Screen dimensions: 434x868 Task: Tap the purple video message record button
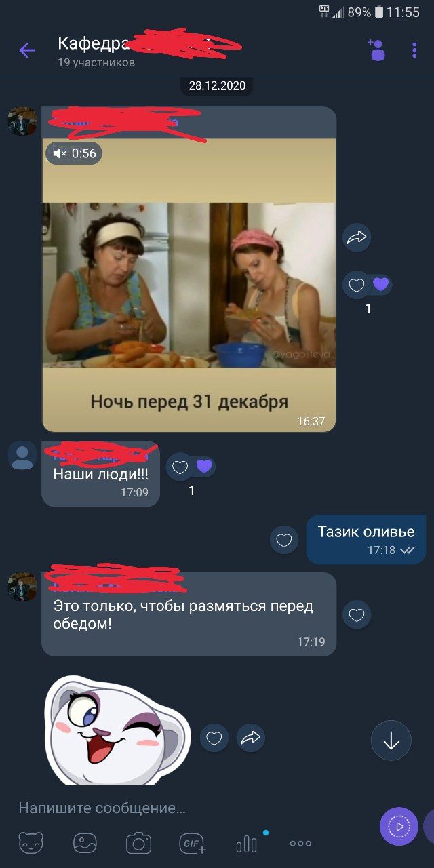click(399, 826)
